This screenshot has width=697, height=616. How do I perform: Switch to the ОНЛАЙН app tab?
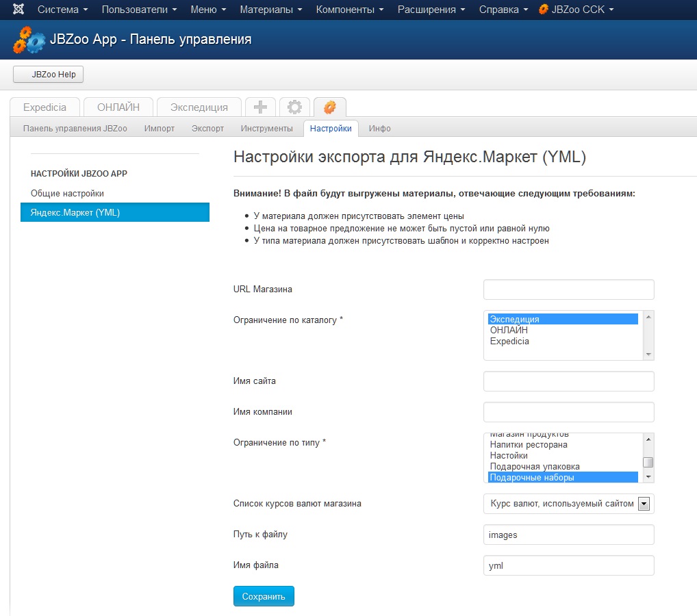click(x=118, y=107)
